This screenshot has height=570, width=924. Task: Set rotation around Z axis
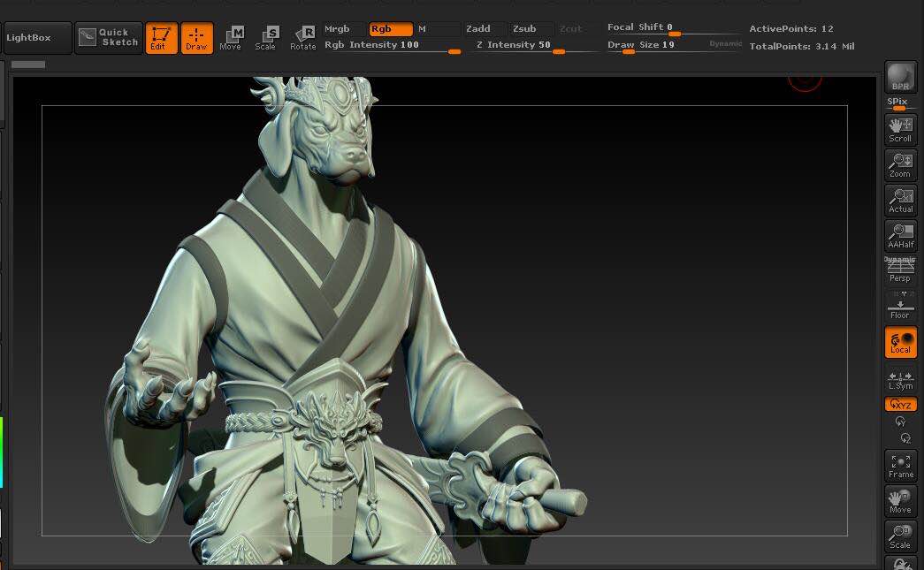[x=905, y=438]
